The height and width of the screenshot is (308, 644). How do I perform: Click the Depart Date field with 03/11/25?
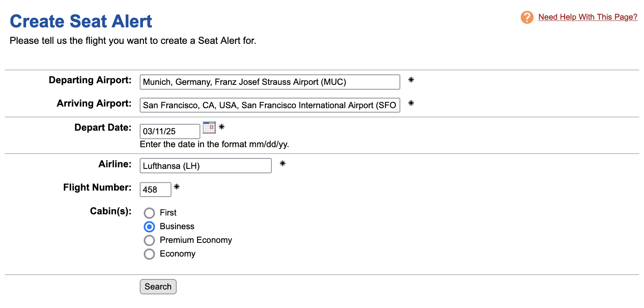[x=169, y=131]
